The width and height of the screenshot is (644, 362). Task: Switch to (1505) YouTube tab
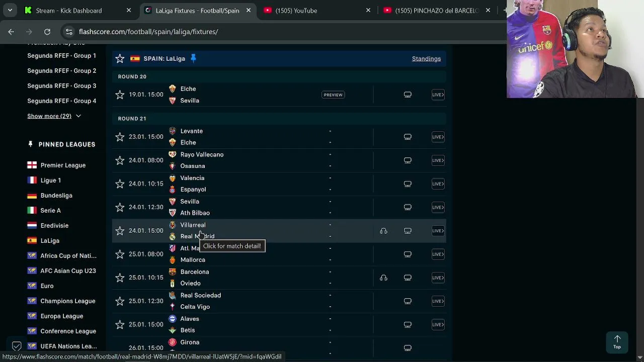[x=296, y=11]
